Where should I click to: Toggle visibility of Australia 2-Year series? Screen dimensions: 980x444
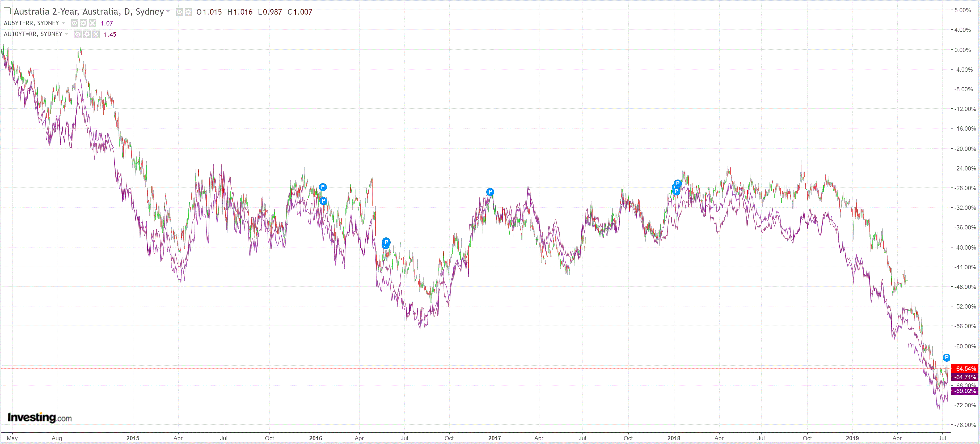(x=179, y=12)
